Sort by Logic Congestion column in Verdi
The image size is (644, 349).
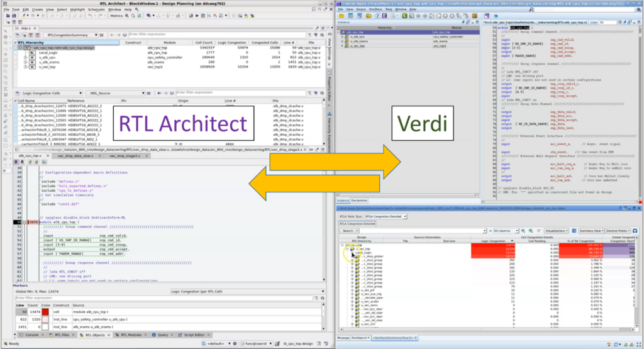tap(493, 241)
